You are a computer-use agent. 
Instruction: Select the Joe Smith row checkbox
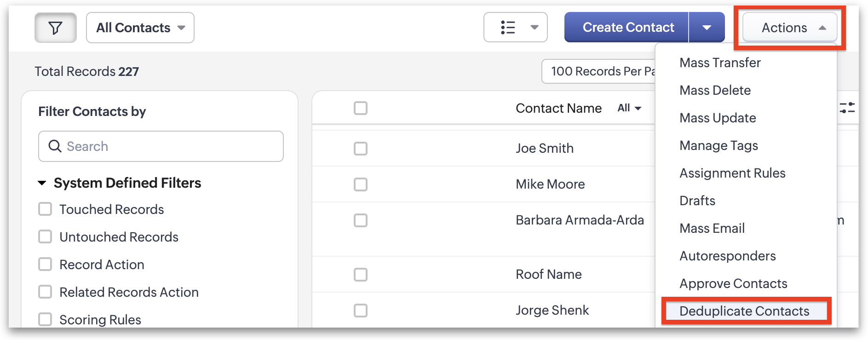pos(361,149)
